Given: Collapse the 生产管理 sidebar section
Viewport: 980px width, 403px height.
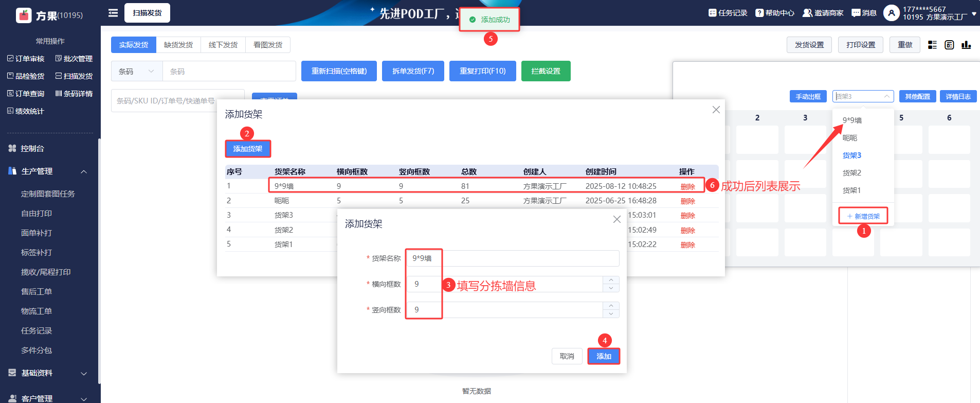Looking at the screenshot, I should point(84,171).
